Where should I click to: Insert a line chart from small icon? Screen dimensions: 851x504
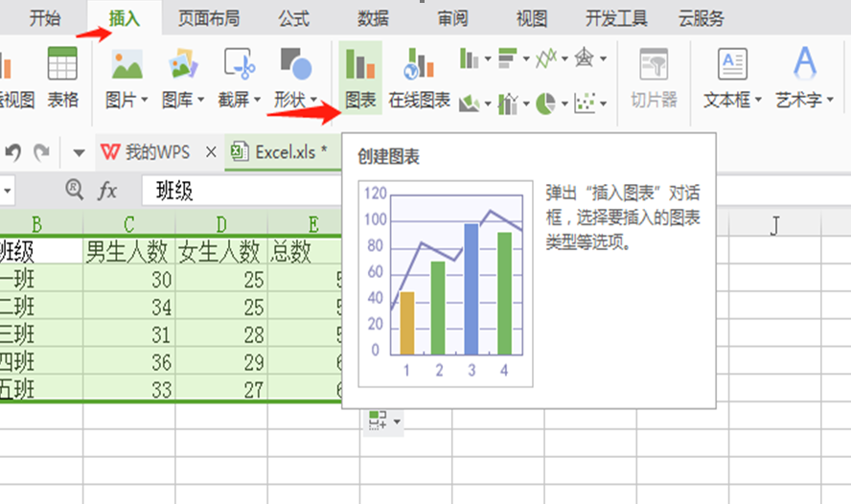[546, 58]
